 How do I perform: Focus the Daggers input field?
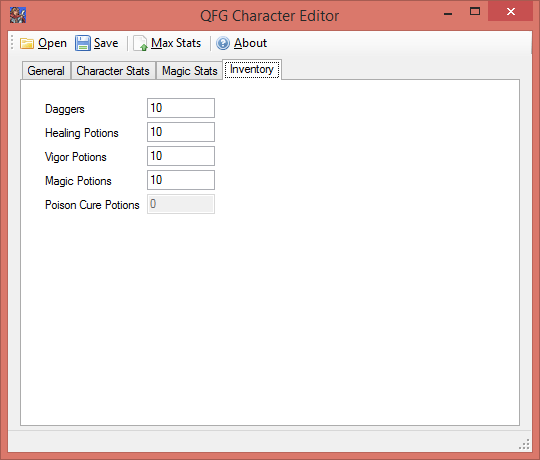181,108
